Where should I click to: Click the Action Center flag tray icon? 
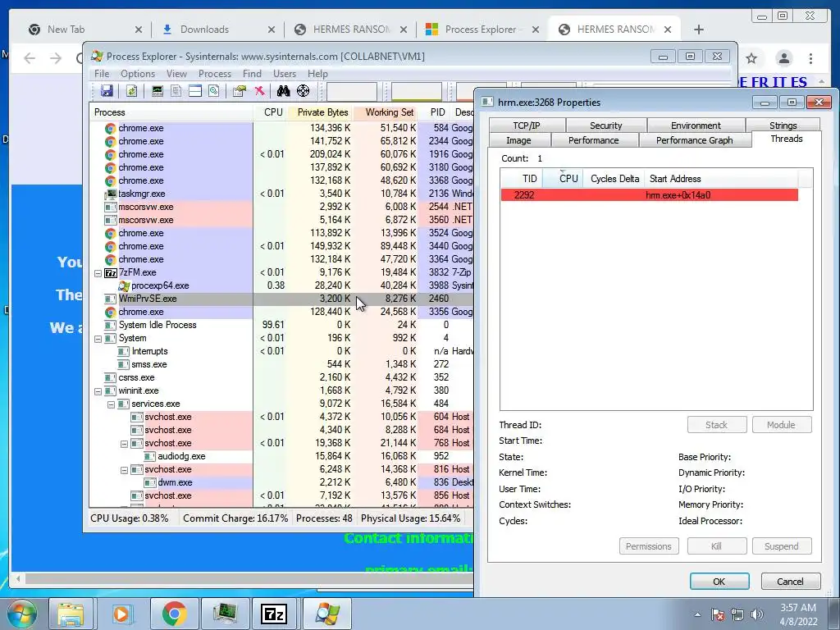(x=717, y=614)
